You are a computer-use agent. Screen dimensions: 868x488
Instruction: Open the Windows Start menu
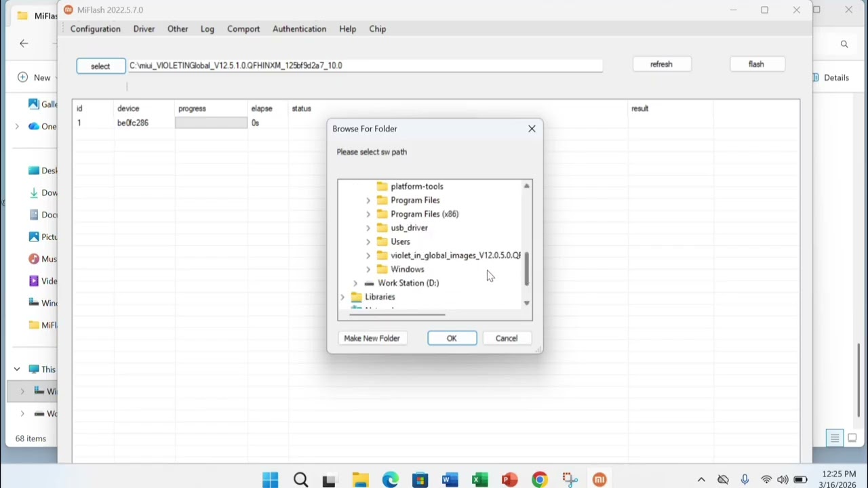click(270, 480)
